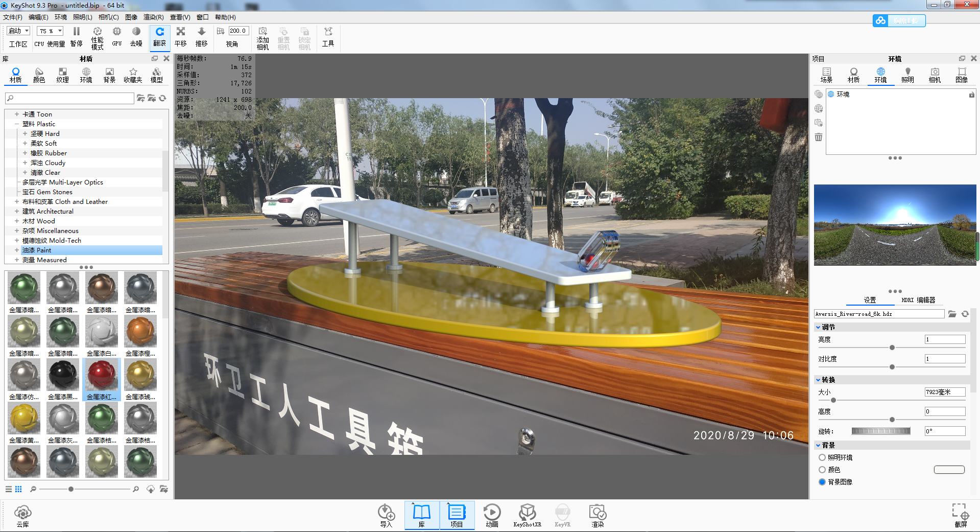Expand the Wood material category
Viewport: 980px width, 532px height.
pyautogui.click(x=17, y=221)
